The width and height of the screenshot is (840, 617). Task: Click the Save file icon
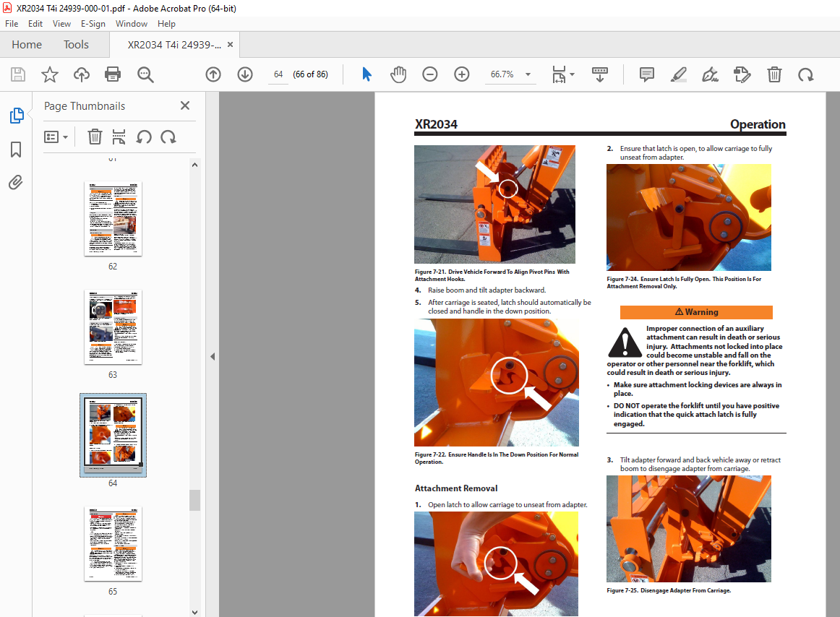click(x=17, y=74)
